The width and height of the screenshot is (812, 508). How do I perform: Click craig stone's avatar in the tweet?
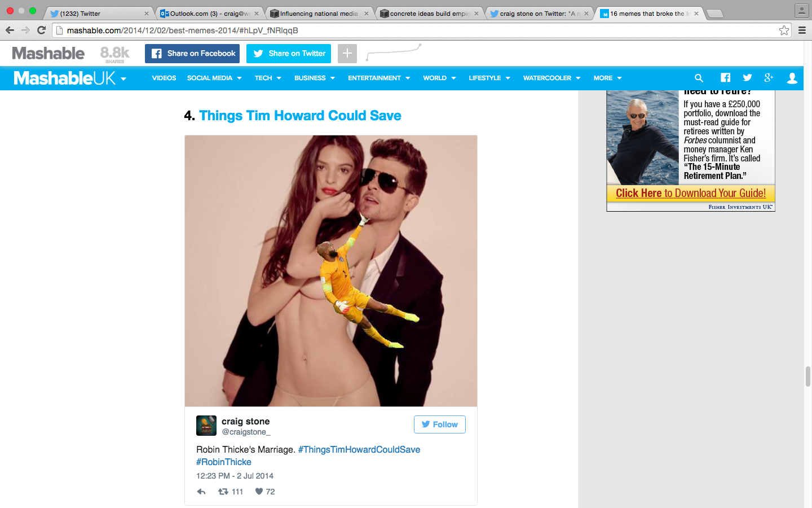click(206, 426)
